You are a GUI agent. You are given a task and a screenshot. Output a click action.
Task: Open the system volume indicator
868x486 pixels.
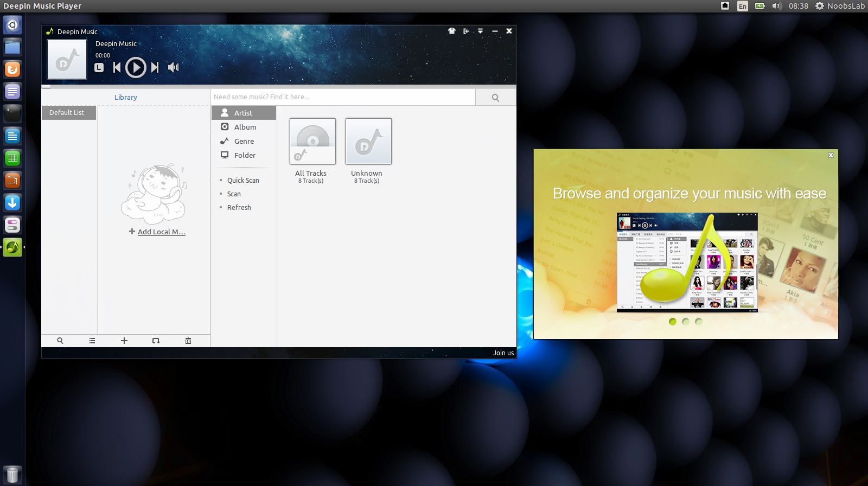[777, 6]
